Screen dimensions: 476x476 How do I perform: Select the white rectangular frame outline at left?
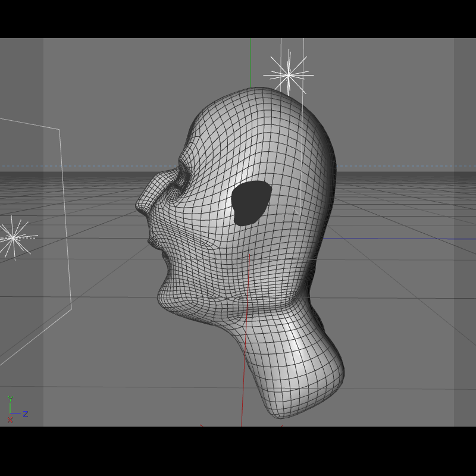point(36,242)
